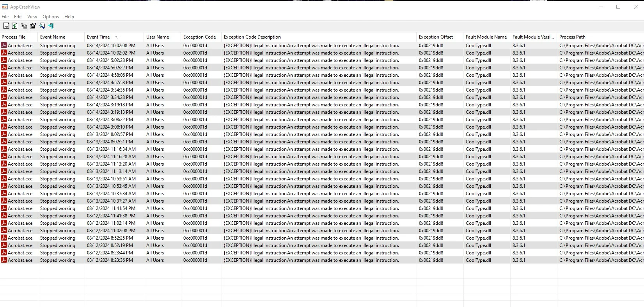
Task: Select the event time 08/13/2024 11:16:28 AM
Action: 111,157
